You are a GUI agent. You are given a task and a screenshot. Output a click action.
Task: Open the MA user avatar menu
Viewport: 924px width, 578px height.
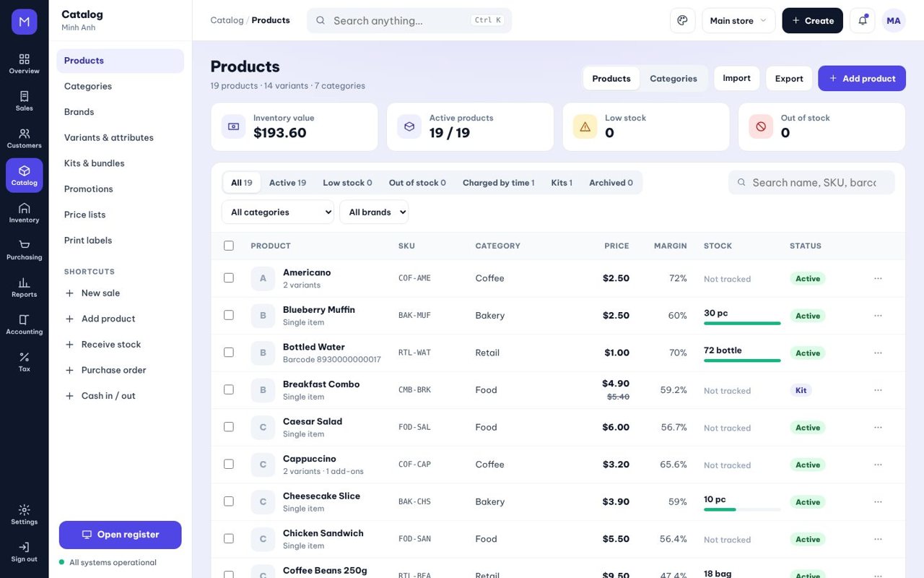click(x=894, y=20)
